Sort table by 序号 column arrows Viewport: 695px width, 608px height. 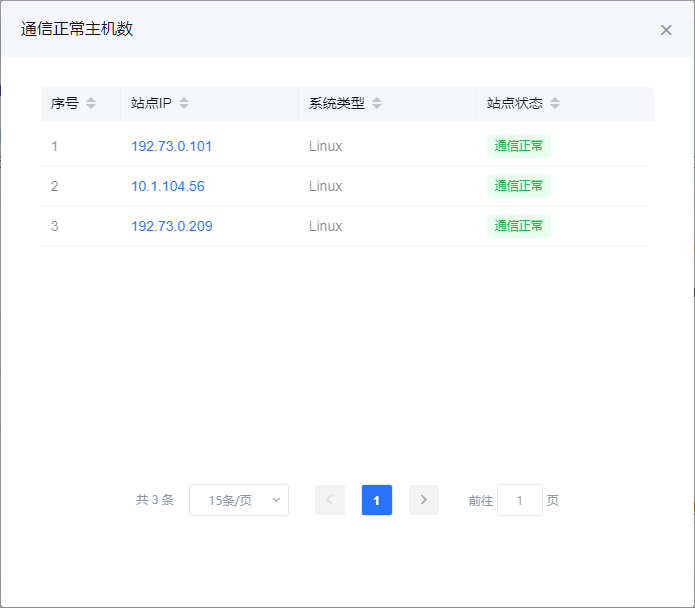click(x=91, y=104)
